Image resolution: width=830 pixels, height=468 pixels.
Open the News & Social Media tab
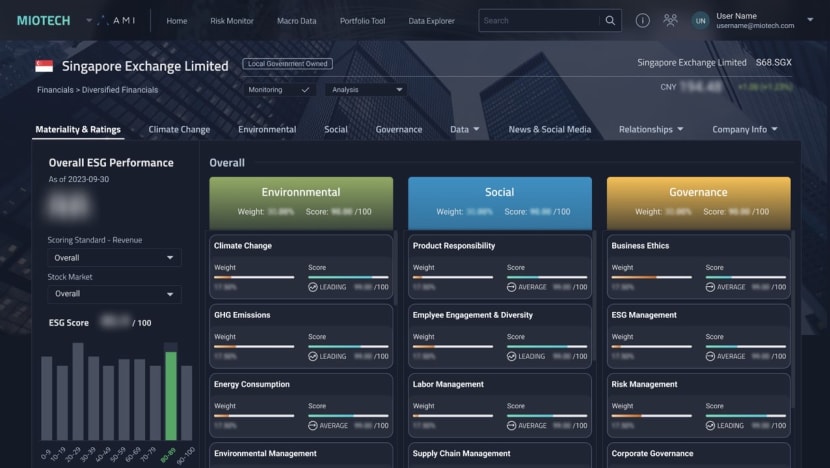point(549,129)
